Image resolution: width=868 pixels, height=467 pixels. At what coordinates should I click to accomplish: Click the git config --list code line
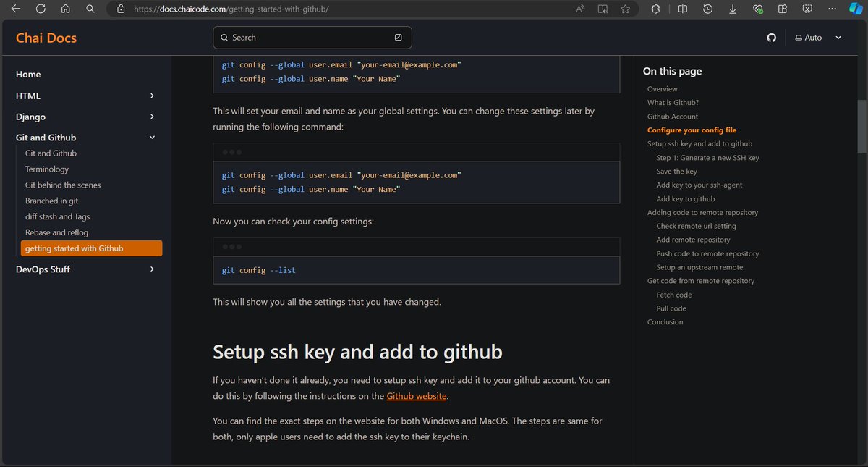(x=259, y=270)
